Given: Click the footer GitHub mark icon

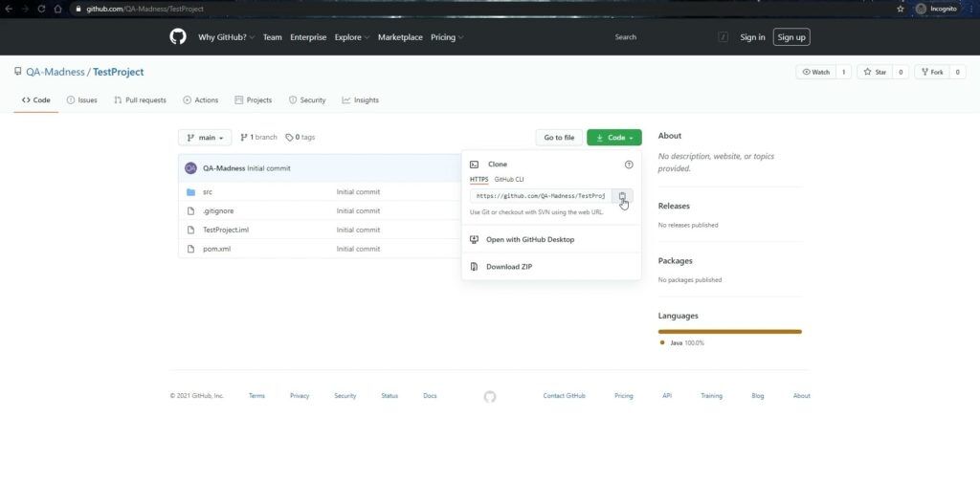Looking at the screenshot, I should point(490,397).
